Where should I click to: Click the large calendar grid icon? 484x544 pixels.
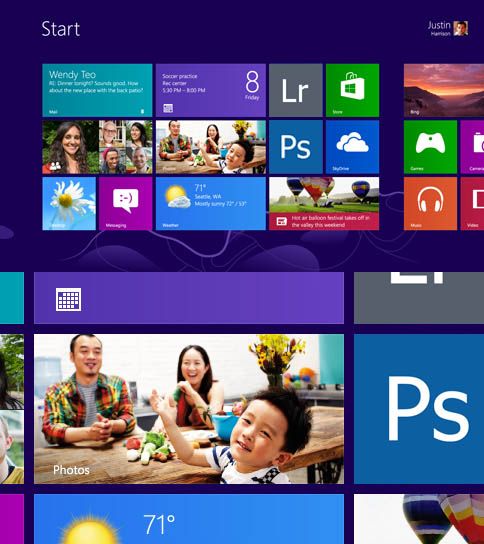[69, 299]
